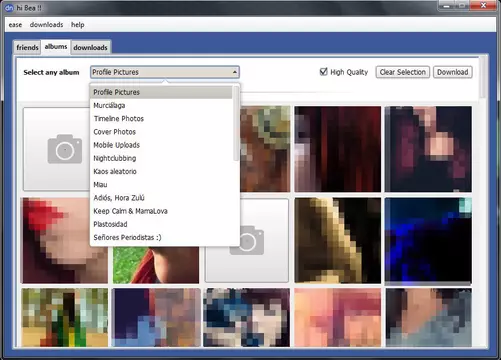
Task: Click the Clear Selection button
Action: [403, 72]
